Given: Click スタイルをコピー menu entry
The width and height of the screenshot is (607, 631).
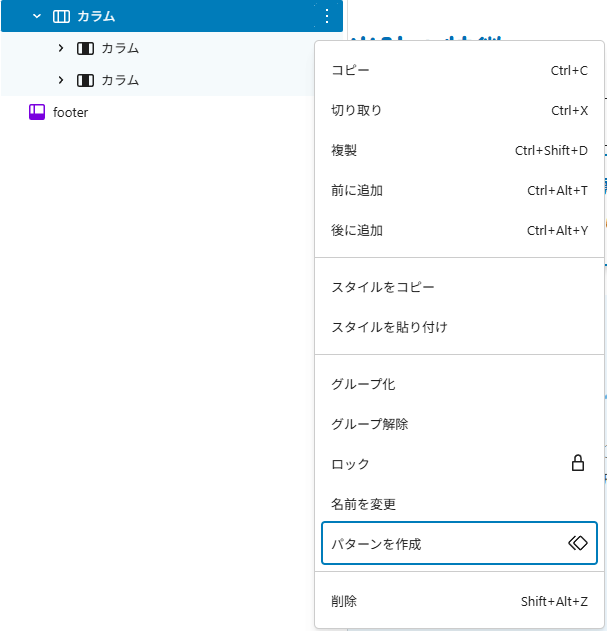Looking at the screenshot, I should tap(459, 287).
